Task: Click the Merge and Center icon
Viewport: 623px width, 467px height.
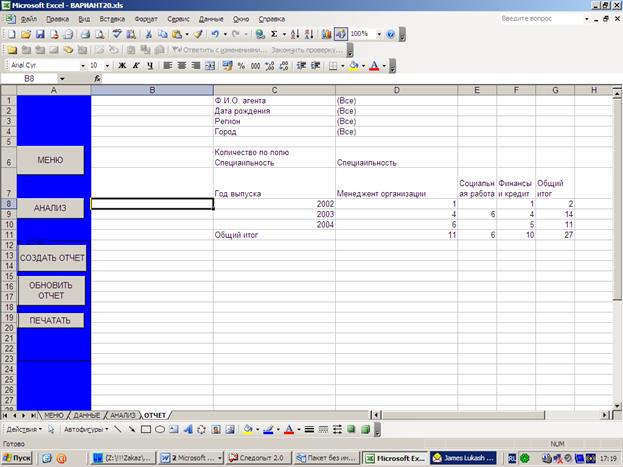Action: [x=224, y=65]
